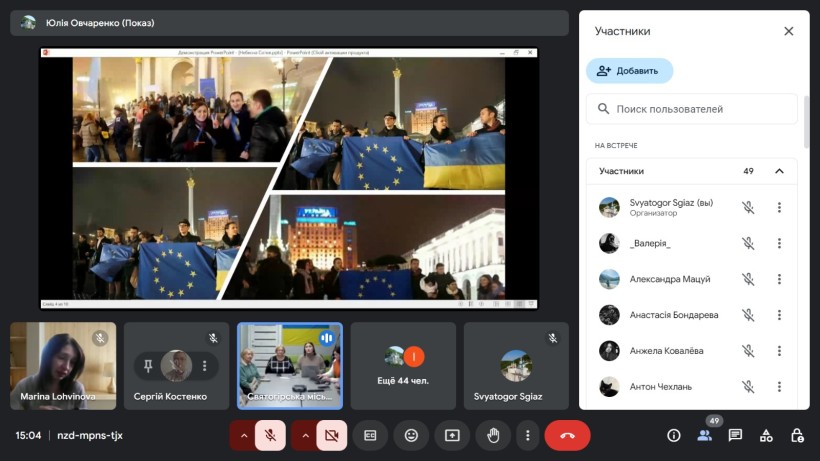Toggle the camera off button in bottom toolbar
The image size is (820, 461).
pos(332,435)
